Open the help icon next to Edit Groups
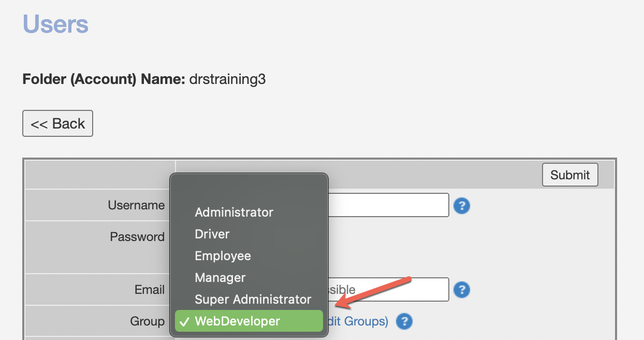Image resolution: width=644 pixels, height=340 pixels. point(404,322)
